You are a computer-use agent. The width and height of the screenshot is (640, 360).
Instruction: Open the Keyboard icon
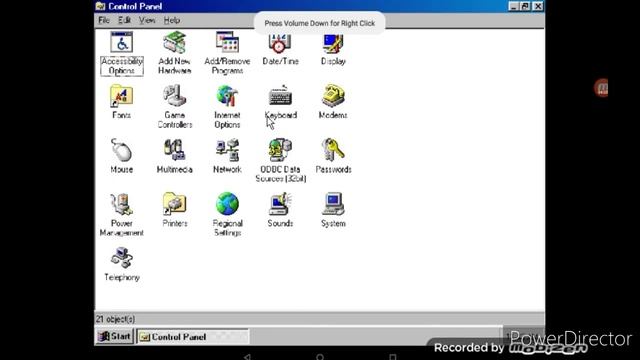(x=280, y=95)
